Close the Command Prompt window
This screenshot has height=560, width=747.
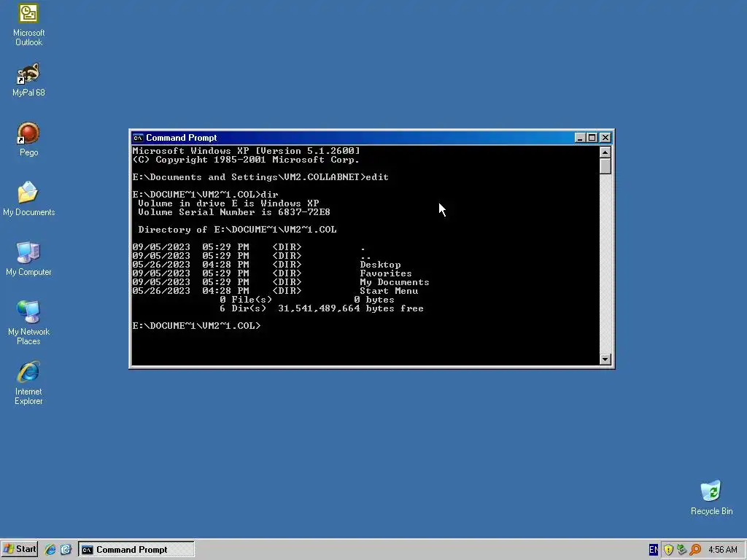(x=605, y=138)
